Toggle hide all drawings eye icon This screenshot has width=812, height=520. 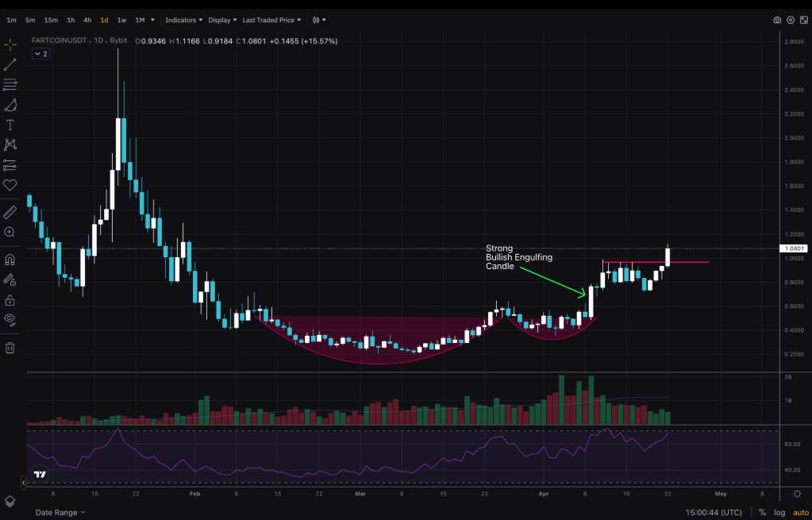(10, 320)
